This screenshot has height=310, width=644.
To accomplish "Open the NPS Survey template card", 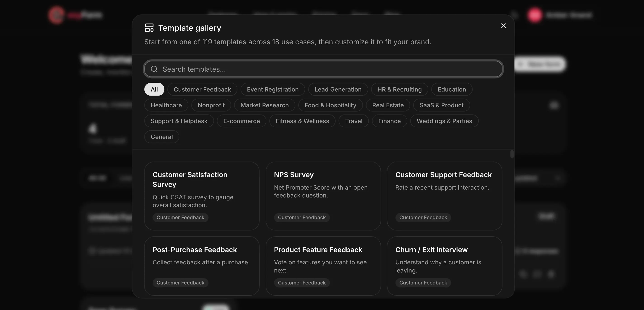I will coord(323,196).
